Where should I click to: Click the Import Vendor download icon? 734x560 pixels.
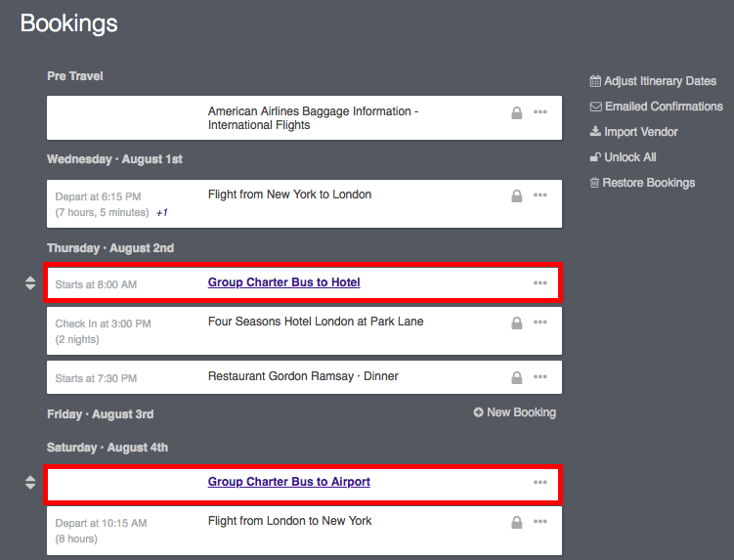tap(595, 131)
